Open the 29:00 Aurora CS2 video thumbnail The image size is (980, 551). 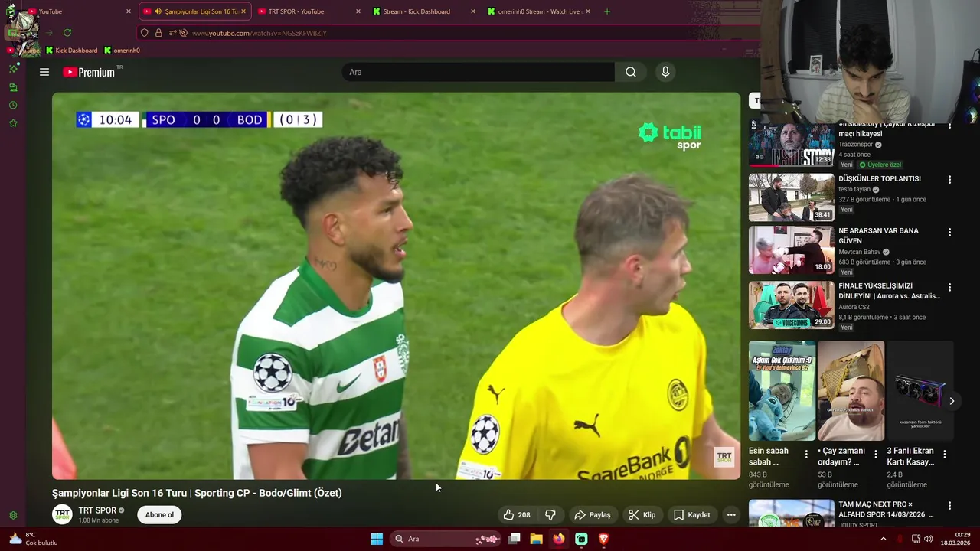791,305
